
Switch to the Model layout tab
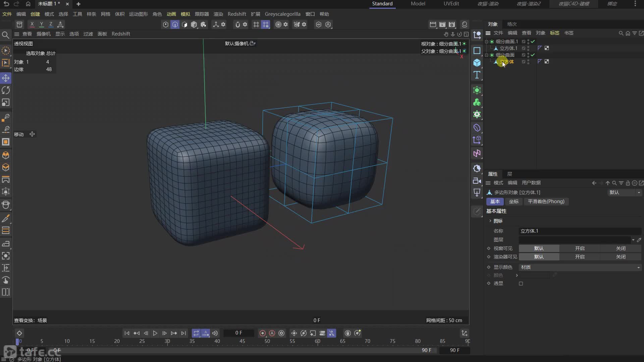tap(418, 4)
